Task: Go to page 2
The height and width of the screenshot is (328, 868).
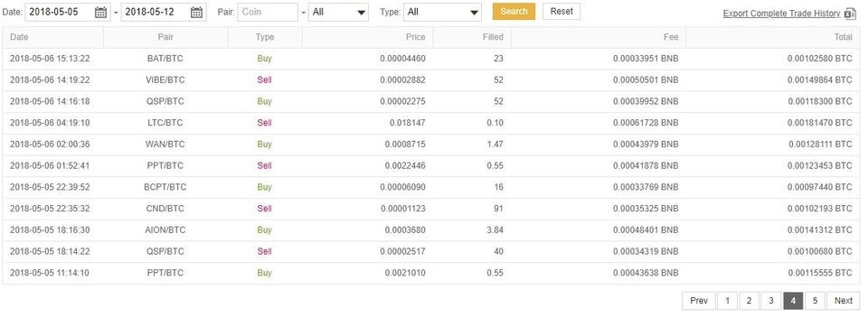Action: coord(749,301)
